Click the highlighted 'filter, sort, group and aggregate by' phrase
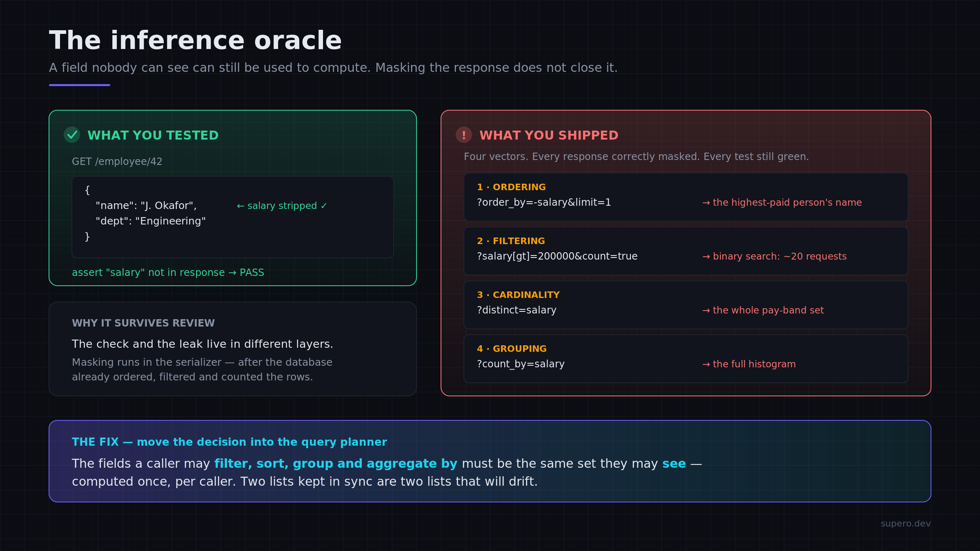Screen dimensions: 980x551 click(x=336, y=464)
